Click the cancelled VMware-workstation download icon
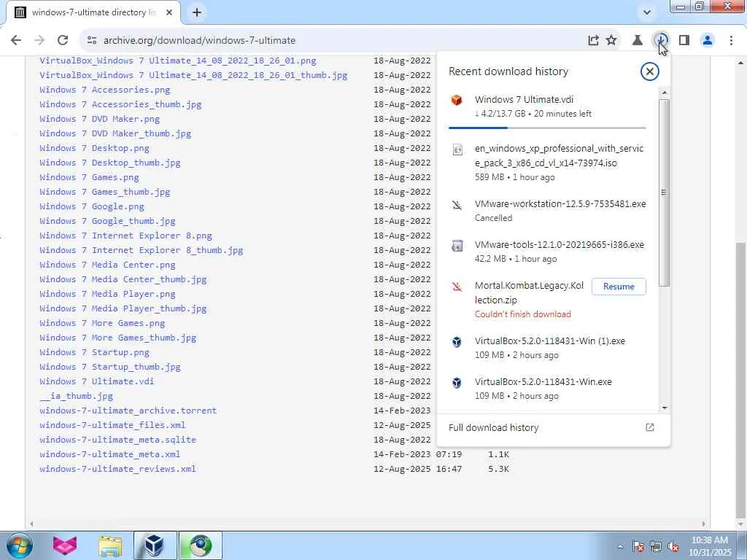 coord(457,205)
